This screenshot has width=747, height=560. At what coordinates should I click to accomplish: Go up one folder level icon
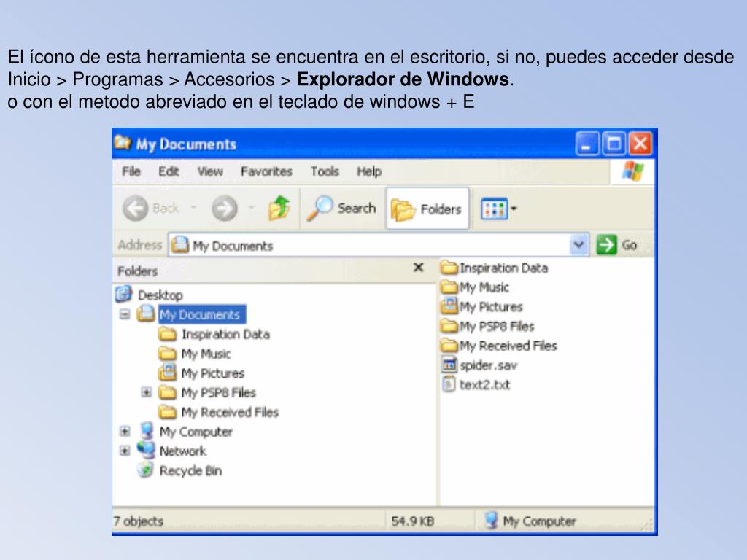(279, 208)
